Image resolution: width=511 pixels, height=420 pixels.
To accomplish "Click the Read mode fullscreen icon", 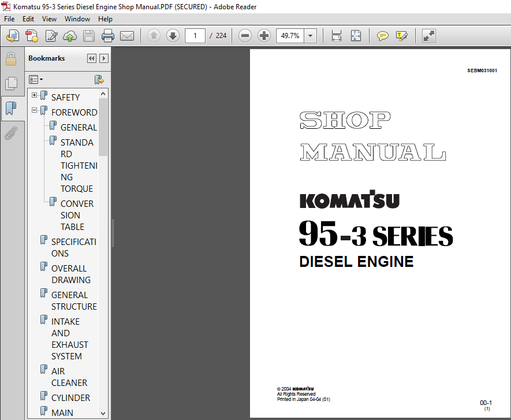I will 428,36.
